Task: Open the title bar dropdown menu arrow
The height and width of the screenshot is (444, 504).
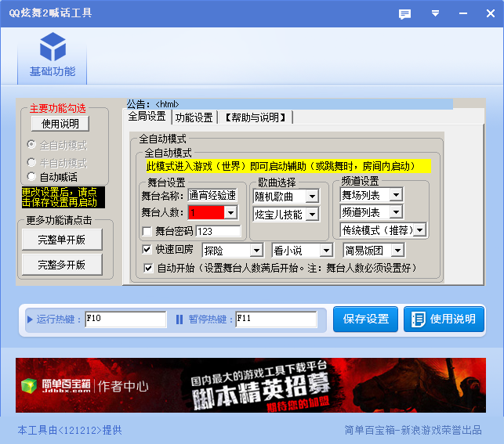Action: pyautogui.click(x=435, y=13)
